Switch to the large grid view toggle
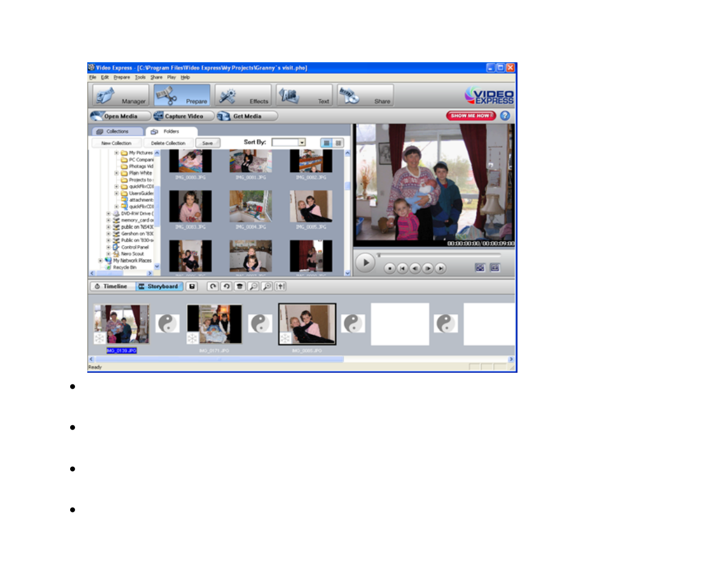This screenshot has width=728, height=582. click(x=339, y=143)
